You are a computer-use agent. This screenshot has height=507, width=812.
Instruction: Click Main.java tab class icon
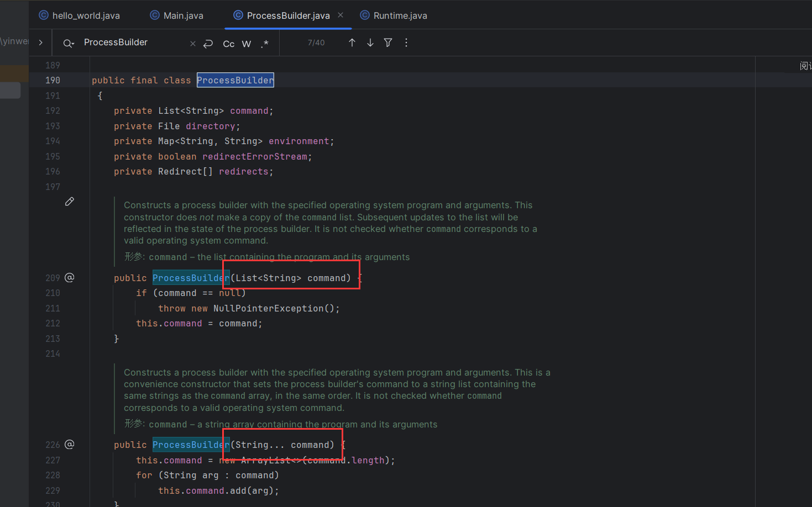coord(155,15)
